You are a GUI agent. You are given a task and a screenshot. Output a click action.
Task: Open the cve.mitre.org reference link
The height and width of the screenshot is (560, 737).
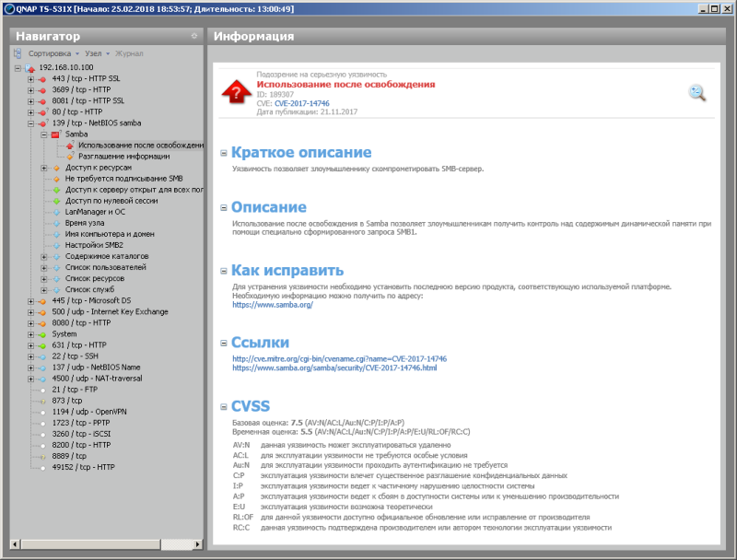coord(339,359)
